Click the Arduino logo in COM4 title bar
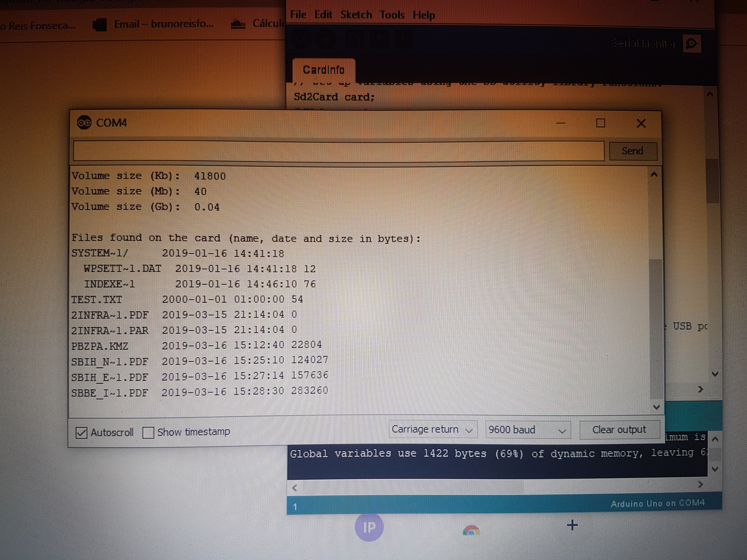 tap(84, 123)
